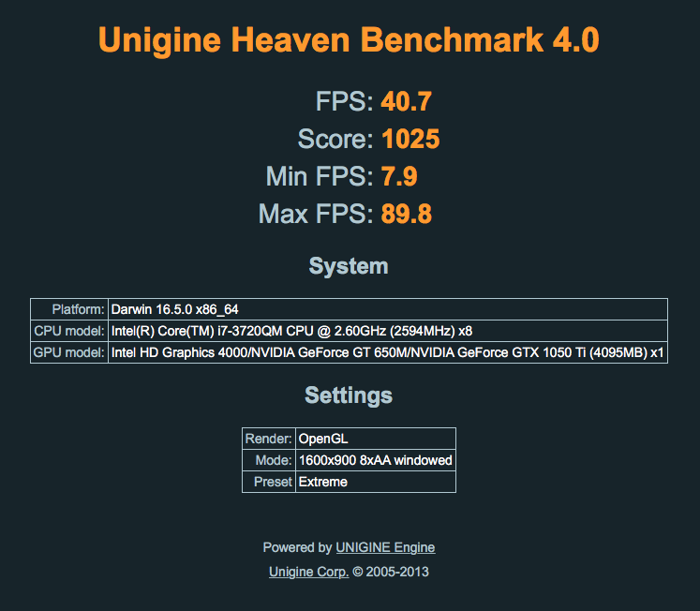The image size is (700, 611).
Task: Click the Mode: label cell
Action: click(x=269, y=460)
